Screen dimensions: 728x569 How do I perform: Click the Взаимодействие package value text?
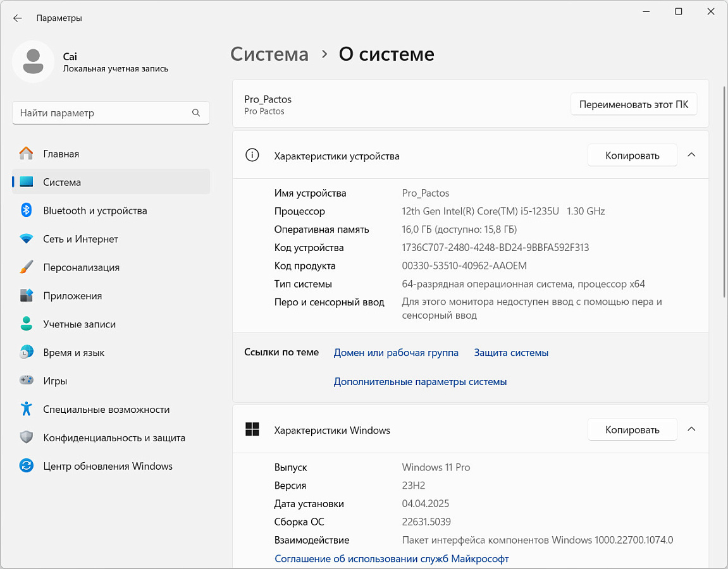(x=538, y=540)
